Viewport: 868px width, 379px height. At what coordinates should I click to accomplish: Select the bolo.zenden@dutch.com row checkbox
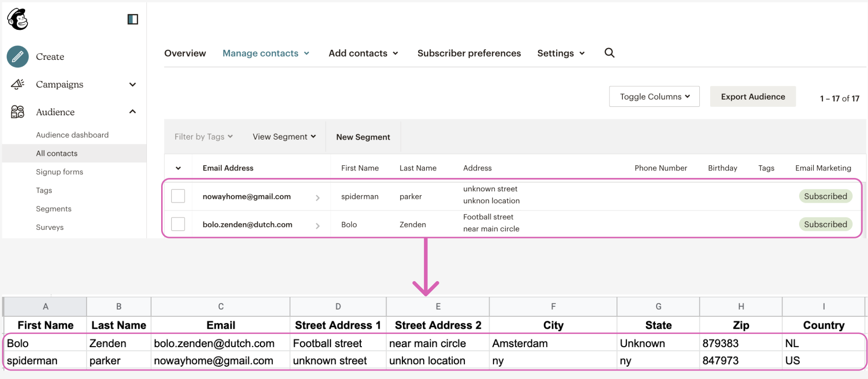pyautogui.click(x=178, y=224)
